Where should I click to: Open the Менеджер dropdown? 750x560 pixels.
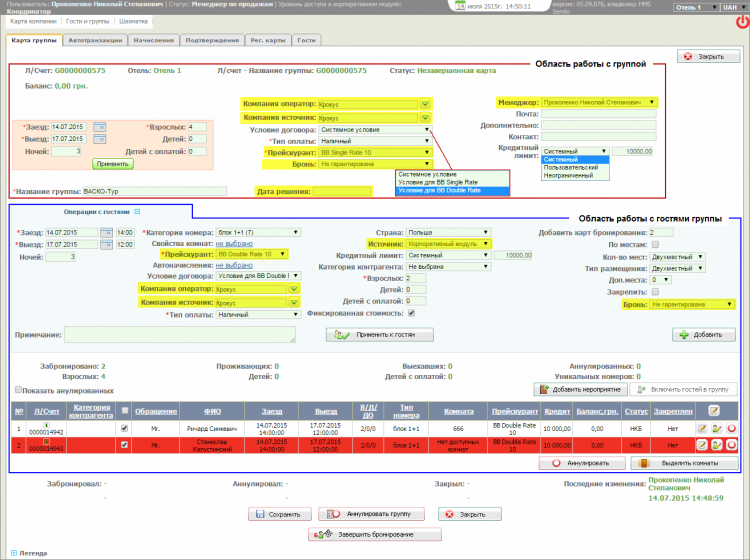[x=652, y=102]
